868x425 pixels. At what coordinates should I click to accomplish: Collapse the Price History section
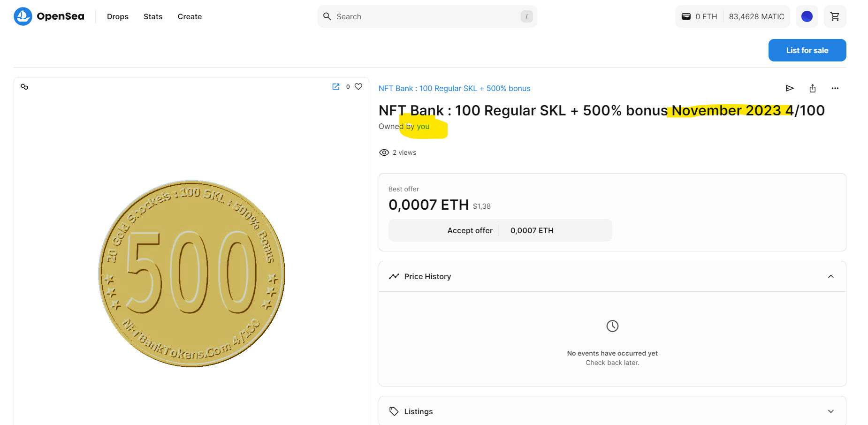[x=830, y=276]
